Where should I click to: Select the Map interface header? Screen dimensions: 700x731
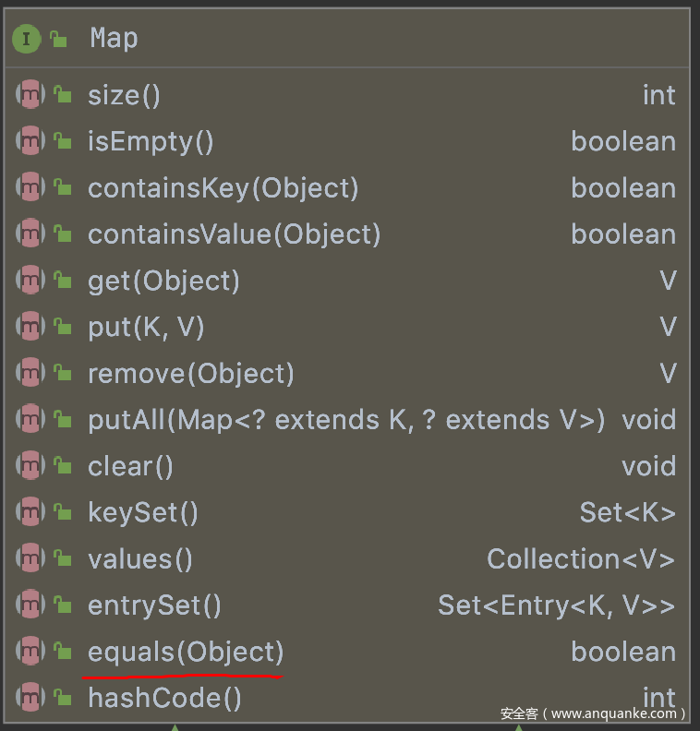click(347, 38)
